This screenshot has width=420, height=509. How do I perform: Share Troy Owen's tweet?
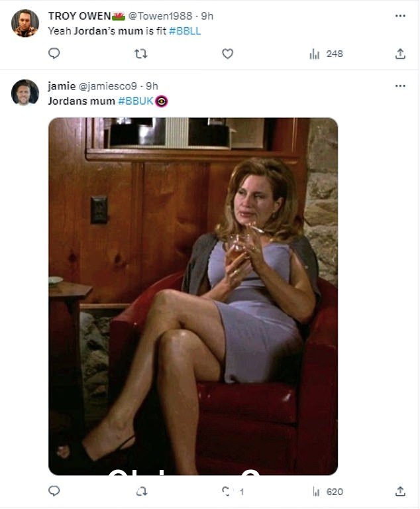pyautogui.click(x=400, y=54)
